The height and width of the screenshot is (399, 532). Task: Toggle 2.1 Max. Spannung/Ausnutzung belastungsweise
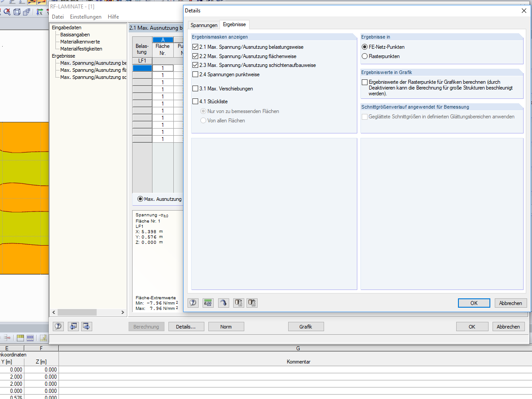[196, 47]
